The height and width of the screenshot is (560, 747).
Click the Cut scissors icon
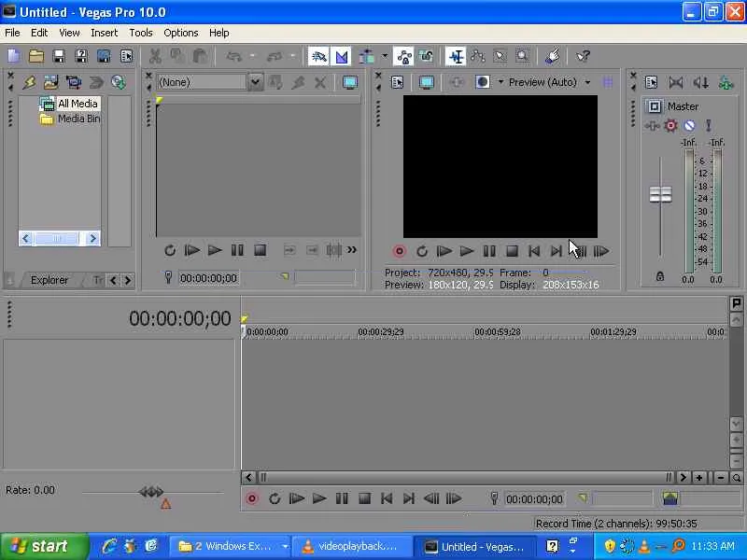pyautogui.click(x=155, y=56)
